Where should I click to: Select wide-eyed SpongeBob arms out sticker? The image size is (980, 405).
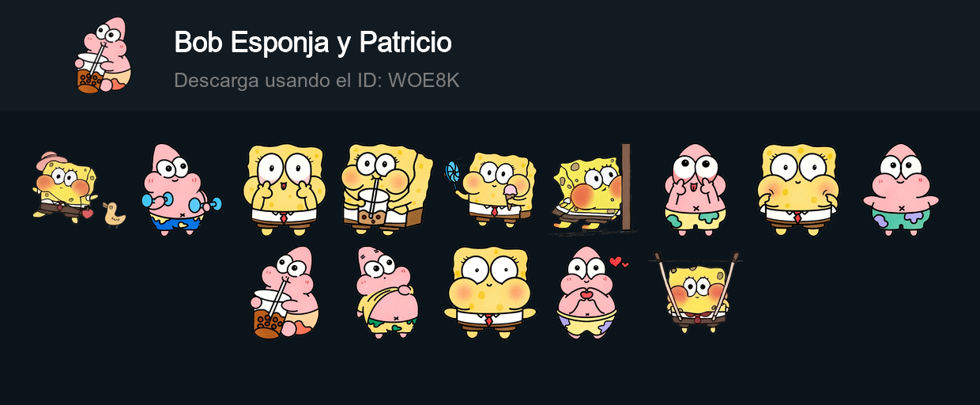click(489, 293)
